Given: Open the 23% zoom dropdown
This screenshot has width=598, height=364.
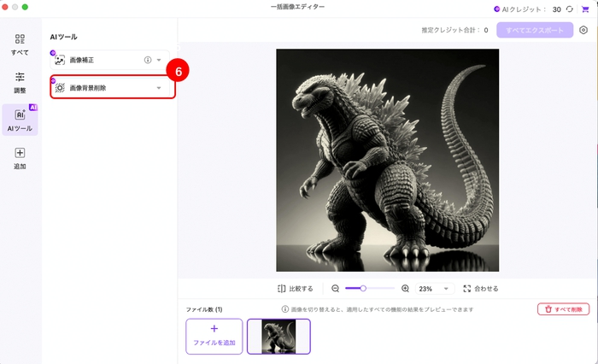Looking at the screenshot, I should coord(434,289).
